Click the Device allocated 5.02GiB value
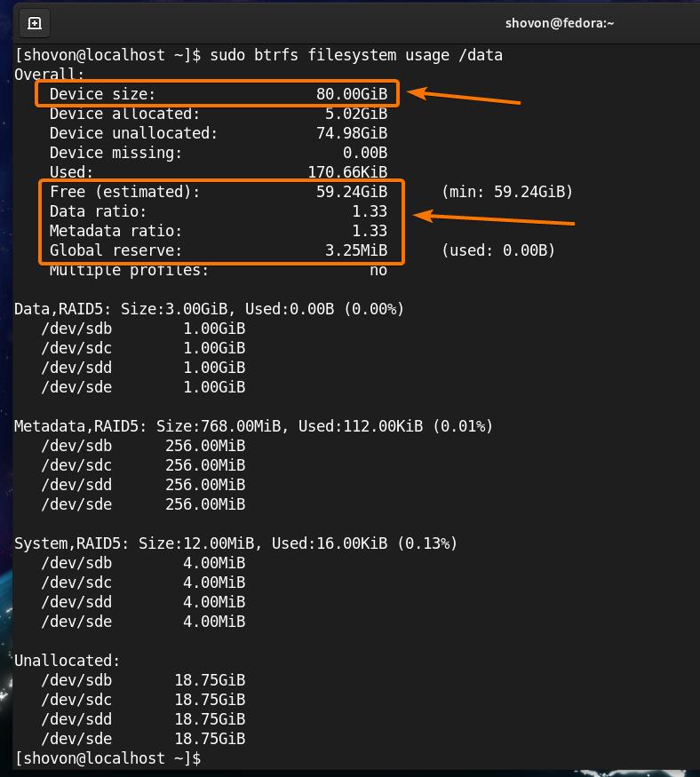Viewport: 700px width, 777px height. tap(356, 114)
